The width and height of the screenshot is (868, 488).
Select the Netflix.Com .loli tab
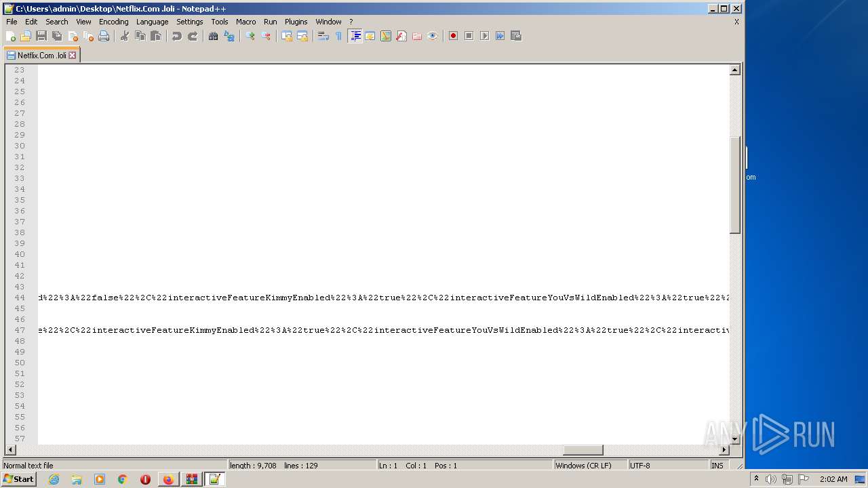pos(41,56)
